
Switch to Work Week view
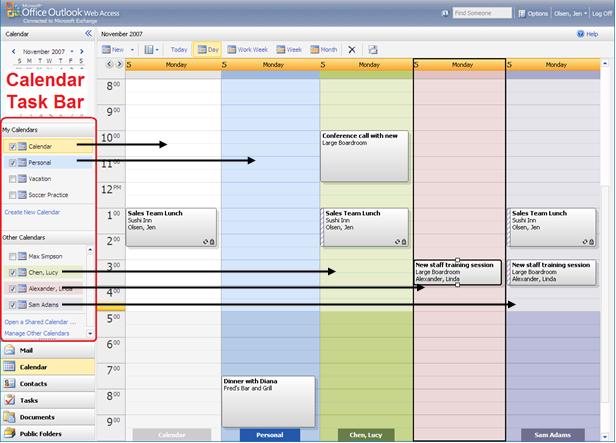point(248,49)
